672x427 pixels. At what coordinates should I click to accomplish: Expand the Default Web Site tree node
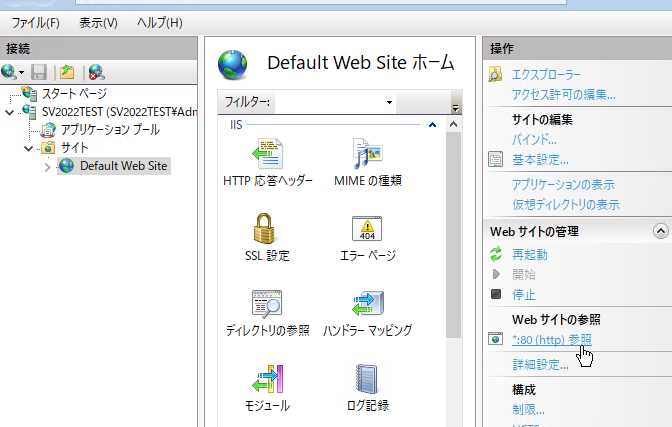point(48,167)
